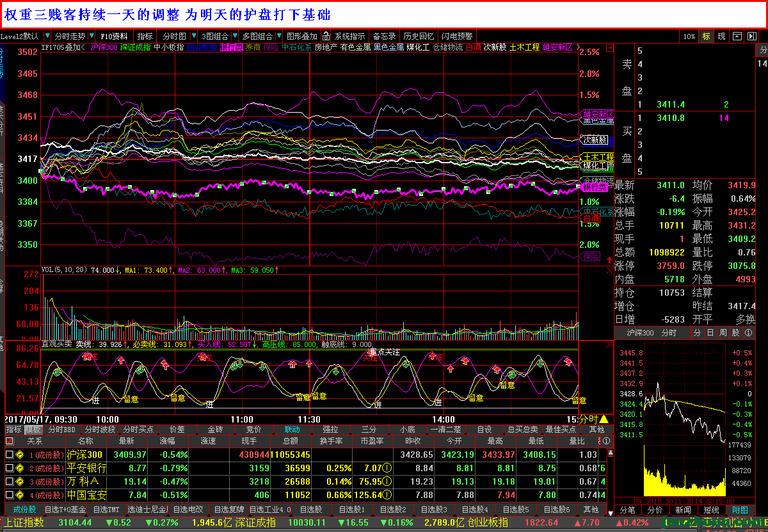Click the yellow diamond icon for 平安银行 row
Screen dimensions: 768x532
coord(20,468)
